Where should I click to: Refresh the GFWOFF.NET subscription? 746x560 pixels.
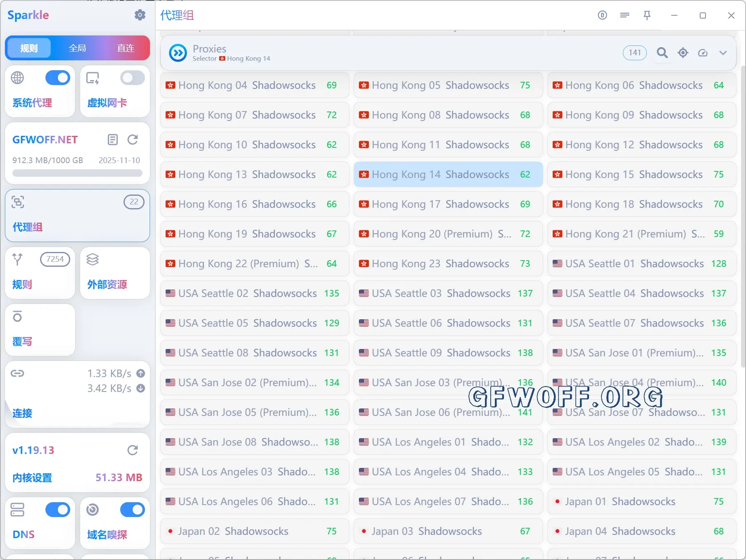pyautogui.click(x=133, y=140)
